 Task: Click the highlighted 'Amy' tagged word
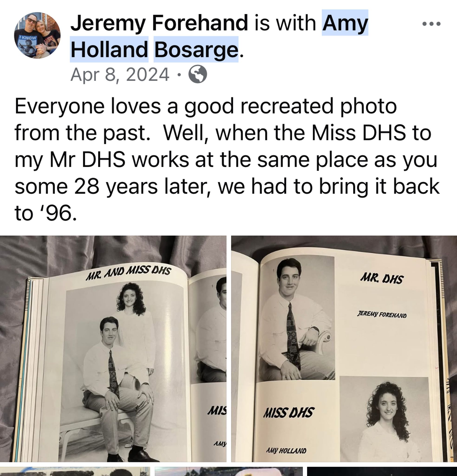tap(345, 23)
